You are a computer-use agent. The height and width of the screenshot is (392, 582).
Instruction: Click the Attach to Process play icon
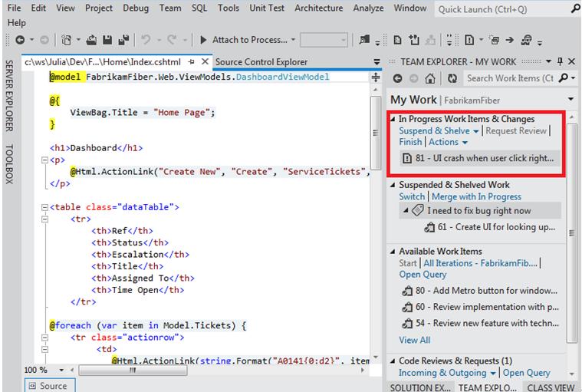point(203,40)
